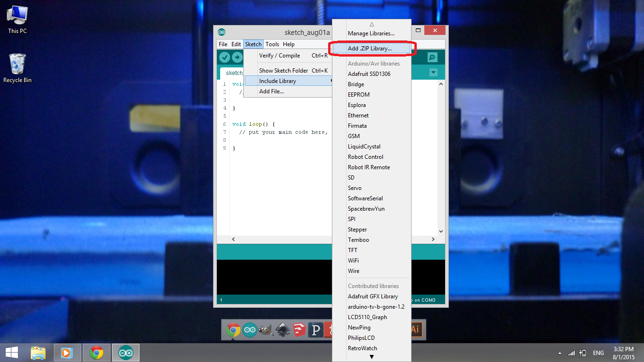
Task: Include the LiquidCrystal library
Action: coord(372,147)
